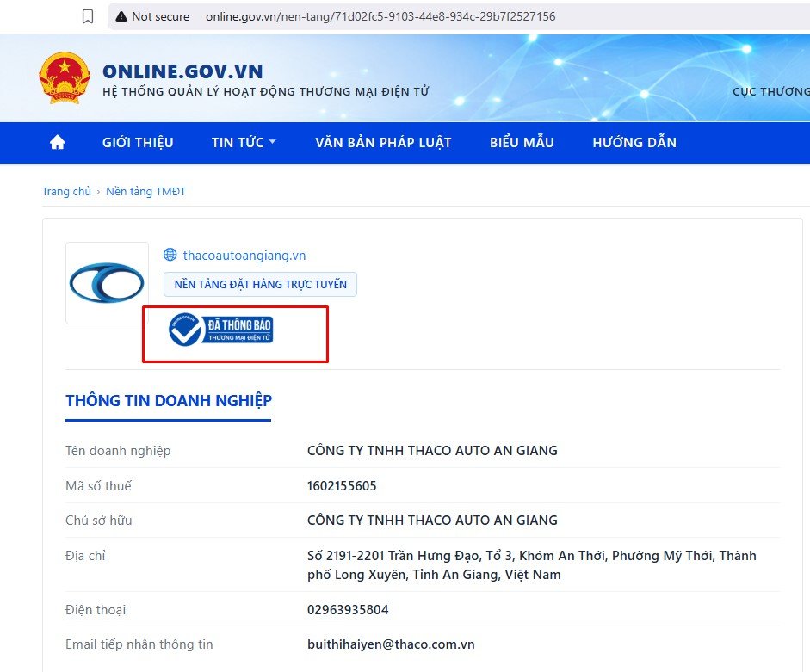Click the HỆ THỐNG QUẢN LÝ HOẠT ĐỘNG subtitle
This screenshot has height=672, width=810.
point(265,91)
